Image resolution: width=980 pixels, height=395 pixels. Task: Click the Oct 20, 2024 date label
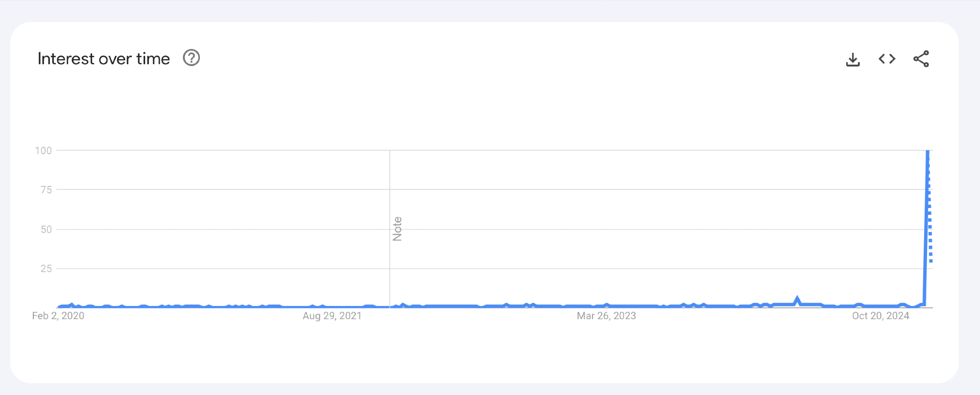[x=881, y=316]
